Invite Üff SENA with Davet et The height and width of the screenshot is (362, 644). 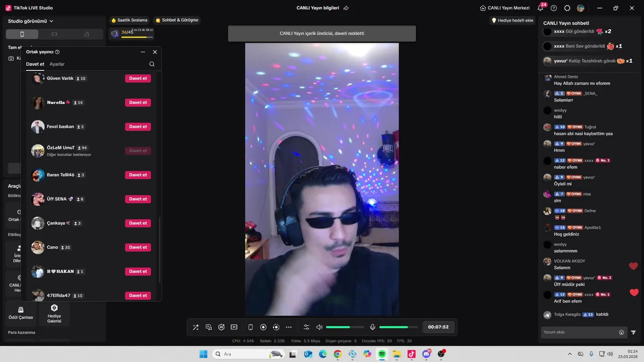pyautogui.click(x=138, y=199)
